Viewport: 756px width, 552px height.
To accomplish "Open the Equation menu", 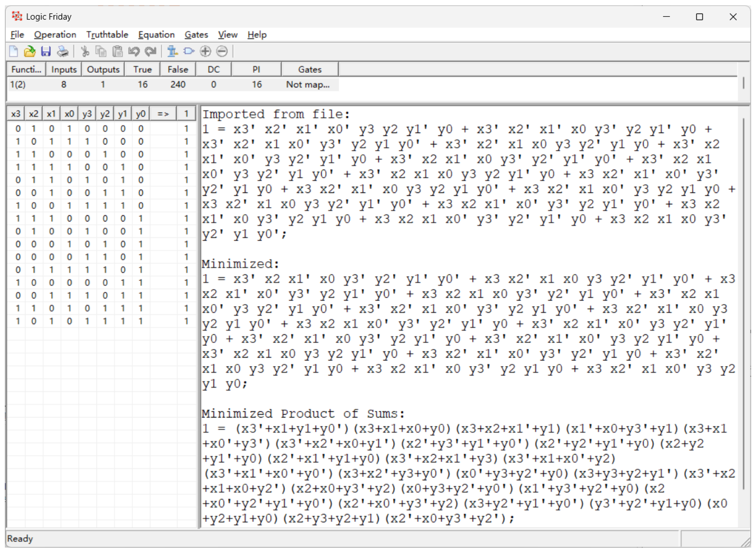I will [x=156, y=34].
